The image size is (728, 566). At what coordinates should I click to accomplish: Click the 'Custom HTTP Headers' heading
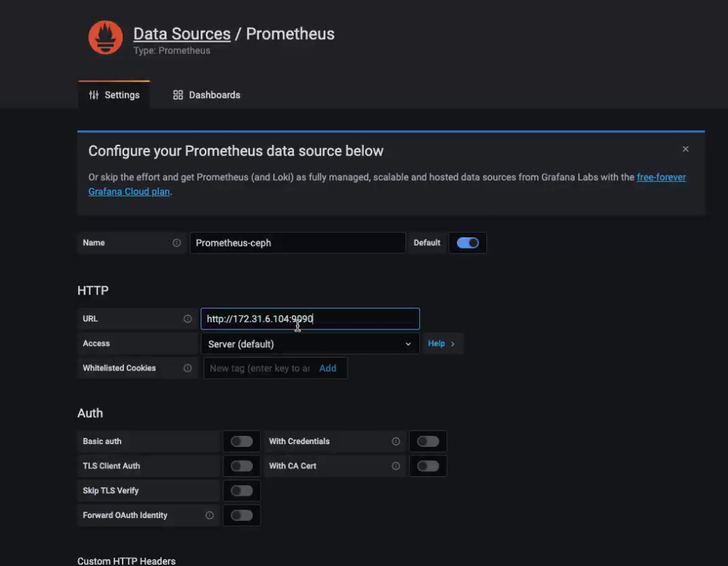pyautogui.click(x=126, y=561)
